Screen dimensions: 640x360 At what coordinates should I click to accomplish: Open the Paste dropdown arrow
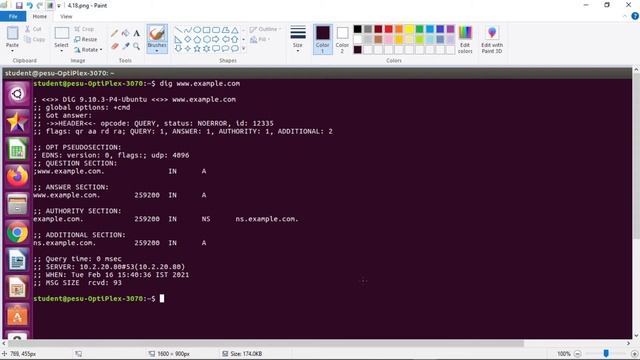click(x=12, y=51)
